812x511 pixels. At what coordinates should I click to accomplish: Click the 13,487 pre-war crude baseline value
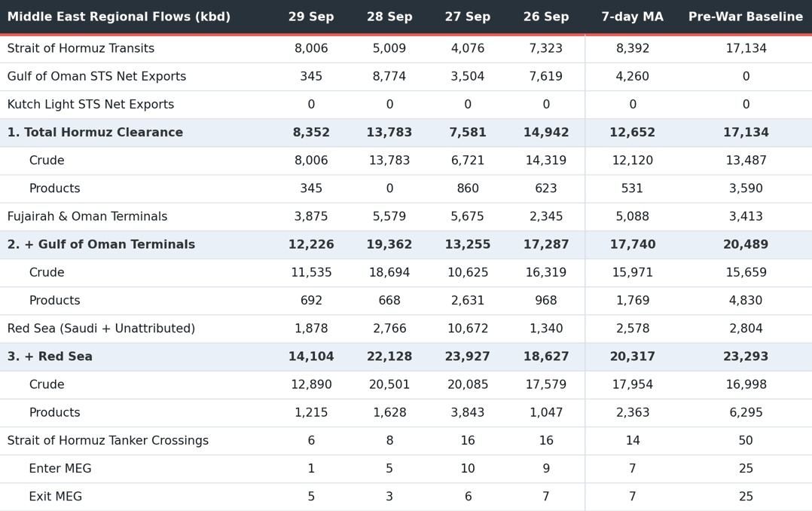(x=746, y=160)
